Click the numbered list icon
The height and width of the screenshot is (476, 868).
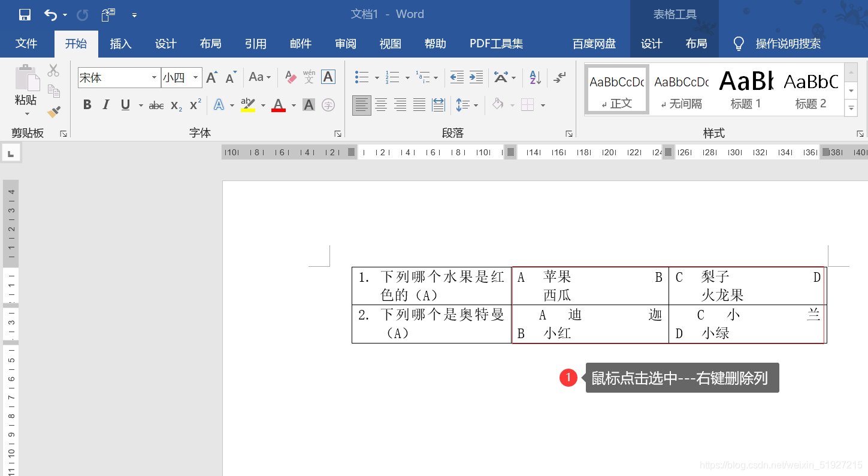click(392, 77)
